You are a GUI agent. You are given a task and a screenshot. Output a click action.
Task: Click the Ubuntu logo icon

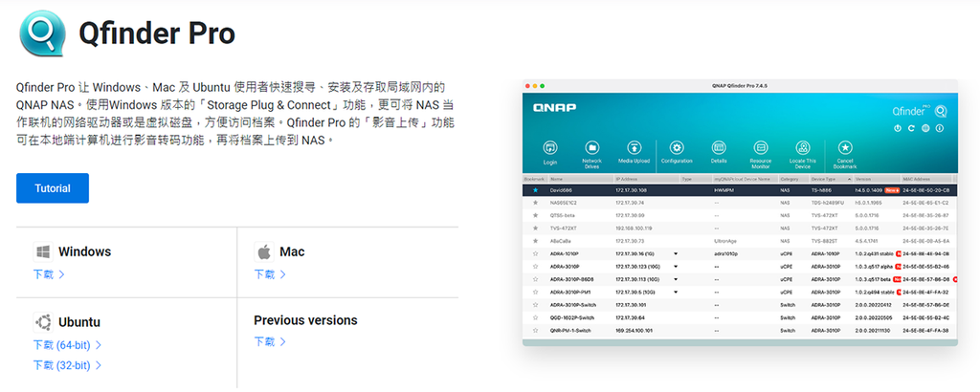click(43, 323)
